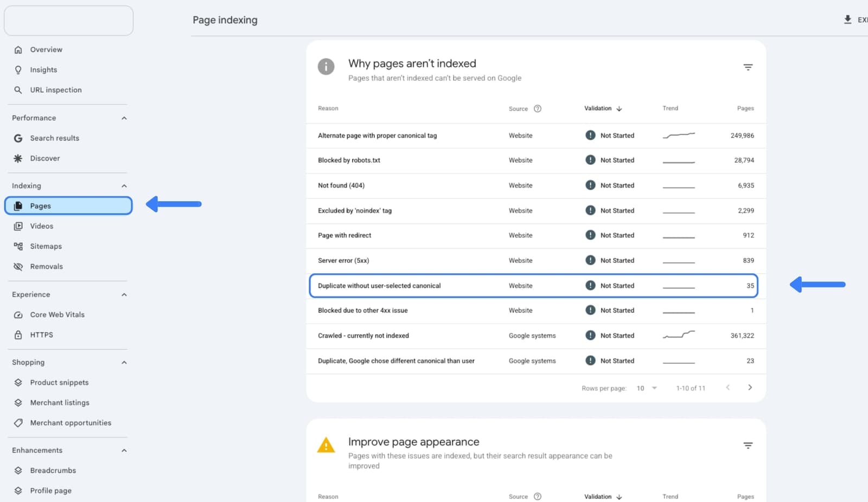868x502 pixels.
Task: Click Excluded by 'noindex' tag reason
Action: pos(355,211)
